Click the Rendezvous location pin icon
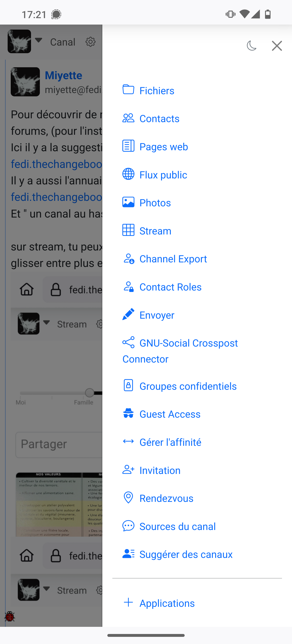Viewport: 292px width, 644px height. [x=128, y=498]
